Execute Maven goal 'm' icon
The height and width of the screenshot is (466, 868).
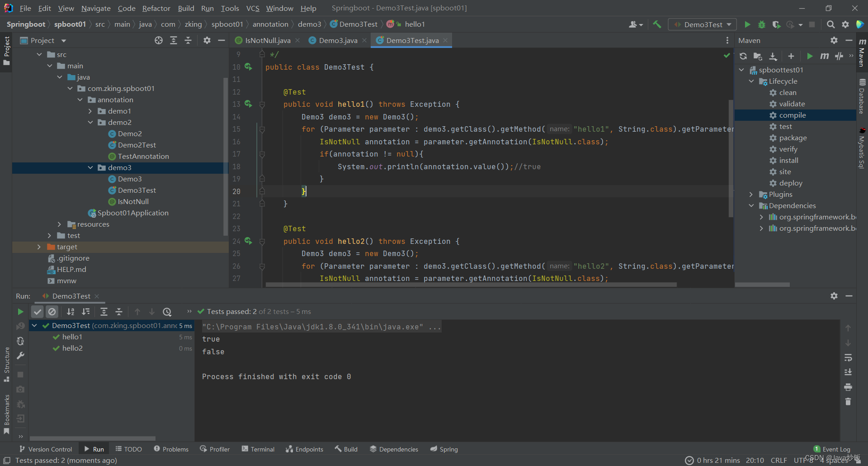825,56
